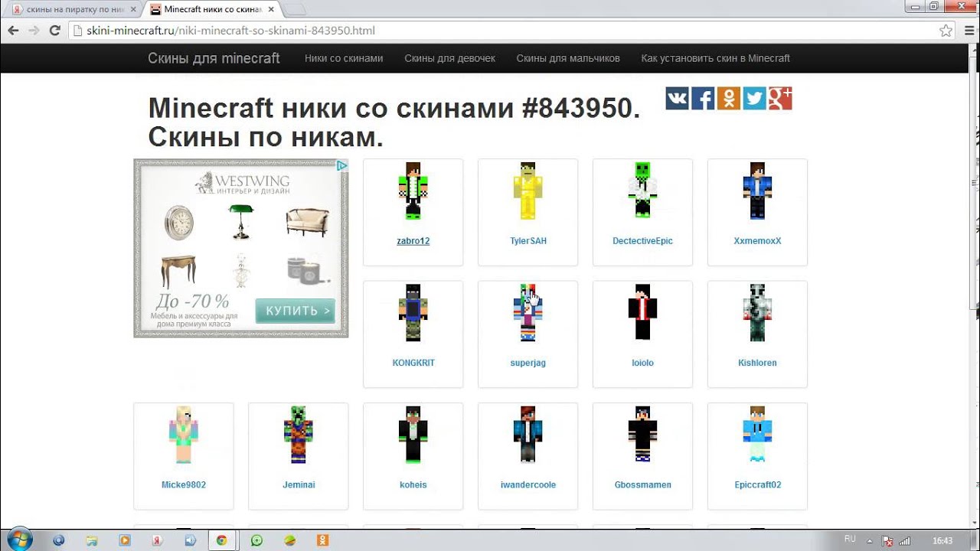Share page on Twitter
The height and width of the screenshot is (551, 980).
tap(754, 98)
